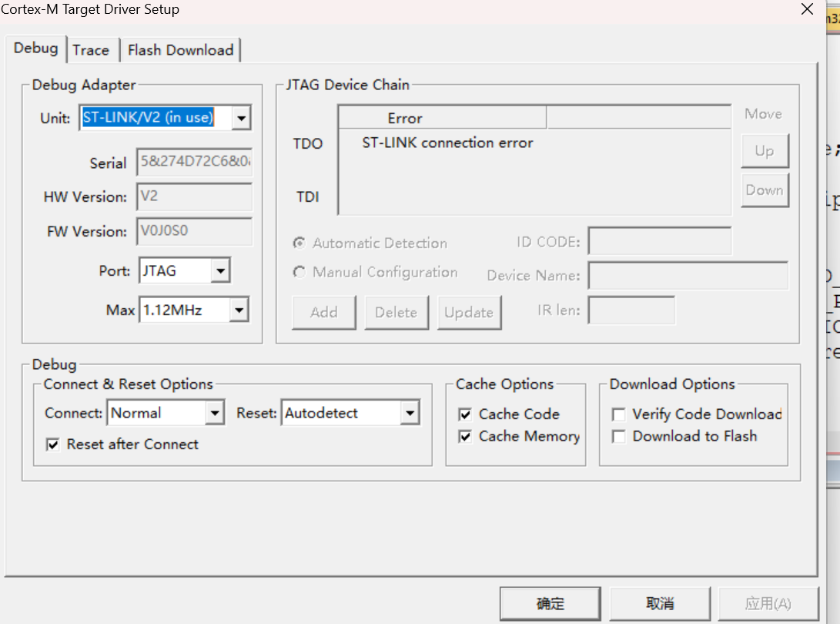Open the Connect Normal dropdown
This screenshot has height=624, width=840.
215,414
